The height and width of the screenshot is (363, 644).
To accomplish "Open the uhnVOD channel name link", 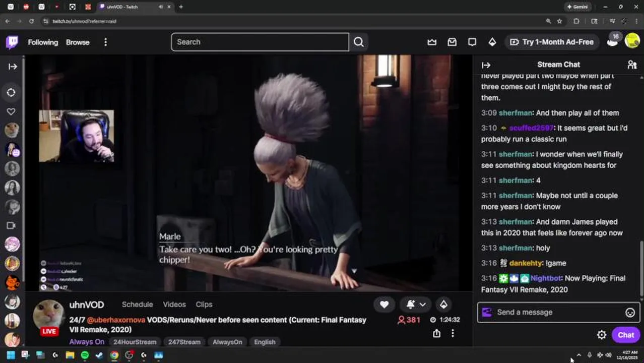I will pyautogui.click(x=87, y=305).
